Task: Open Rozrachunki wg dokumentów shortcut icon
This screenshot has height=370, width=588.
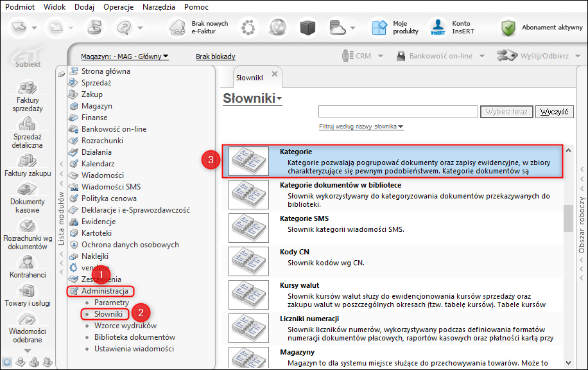Action: click(28, 225)
